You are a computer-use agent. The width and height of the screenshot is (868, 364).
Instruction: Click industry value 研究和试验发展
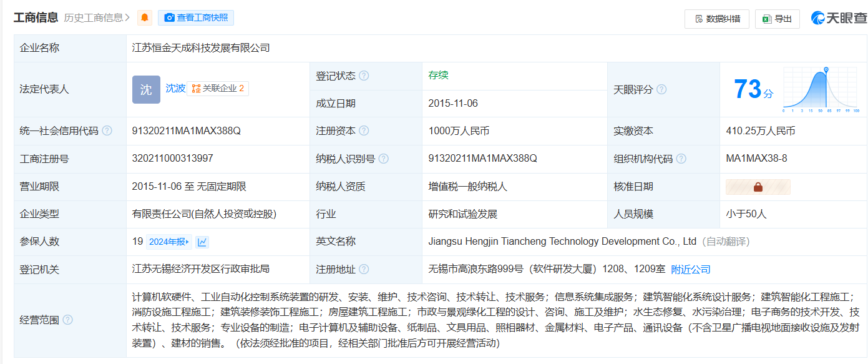(x=463, y=214)
